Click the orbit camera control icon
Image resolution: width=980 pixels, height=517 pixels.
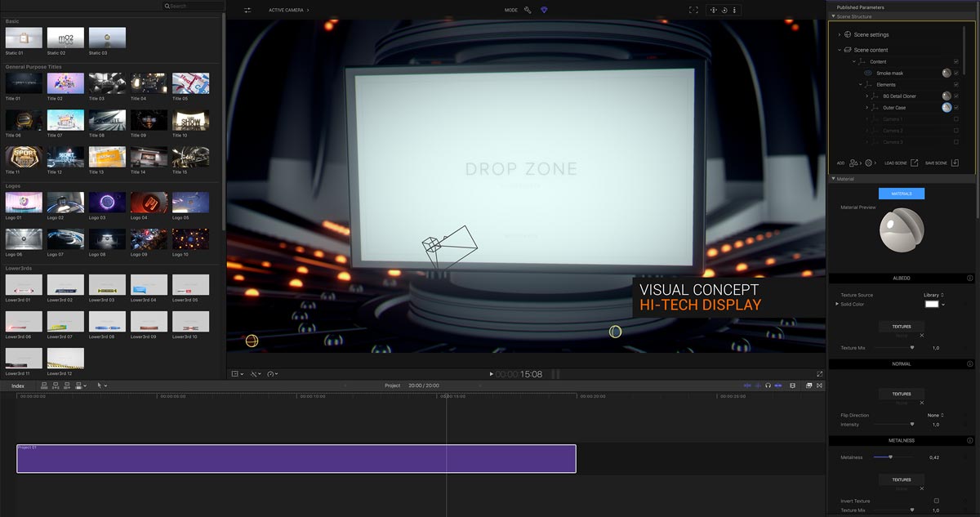pos(724,10)
